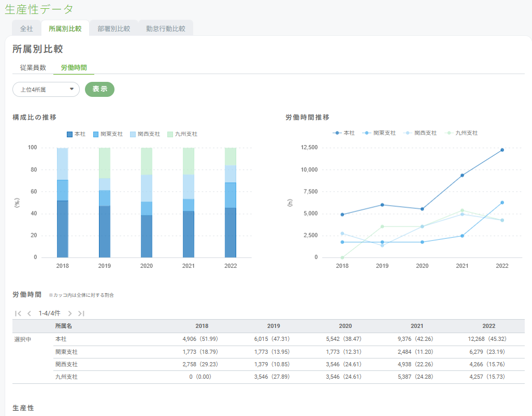Toggle 九州支社 line in 労働時間推移 legend
The image size is (532, 416).
click(x=461, y=133)
